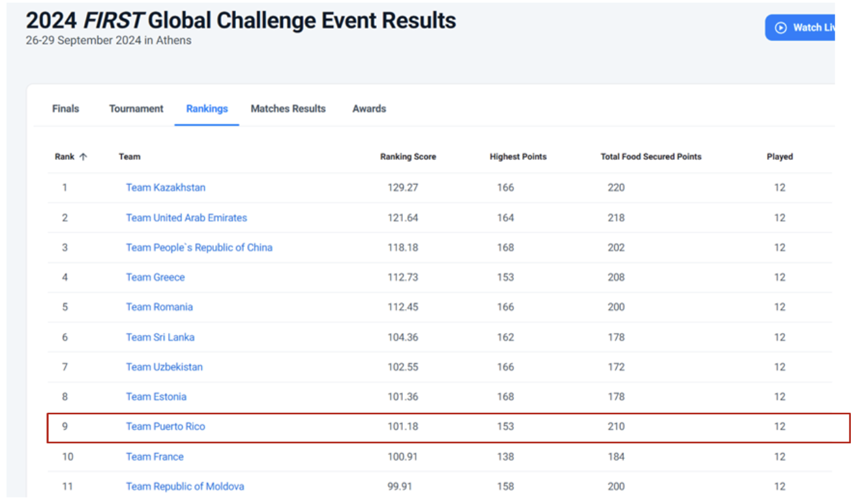Image resolution: width=858 pixels, height=504 pixels.
Task: Open Team Republic of Moldova link
Action: coord(185,486)
